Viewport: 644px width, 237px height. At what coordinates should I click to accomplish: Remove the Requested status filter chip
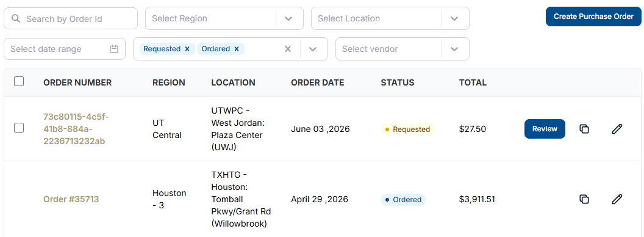(x=187, y=49)
